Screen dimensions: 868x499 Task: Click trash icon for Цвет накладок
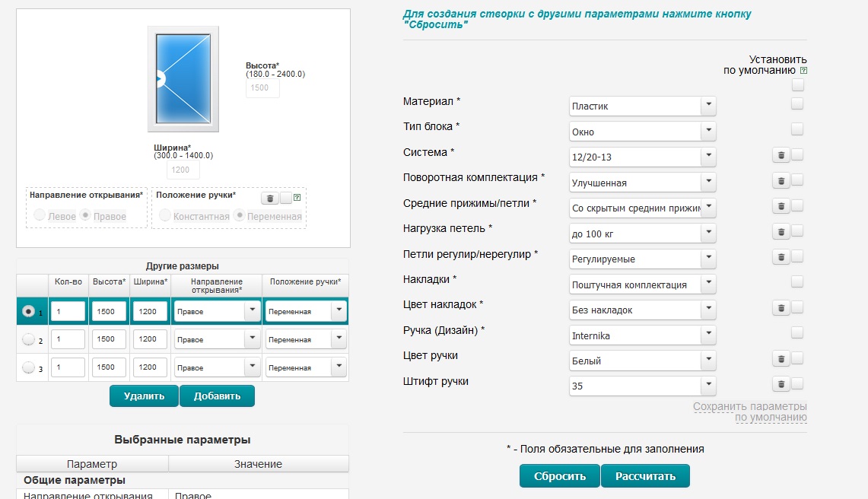click(x=781, y=308)
